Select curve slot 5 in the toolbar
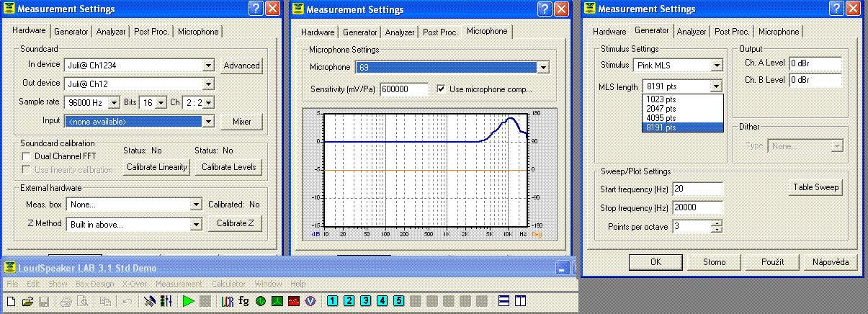Viewport: 868px width, 314px height. pos(398,301)
